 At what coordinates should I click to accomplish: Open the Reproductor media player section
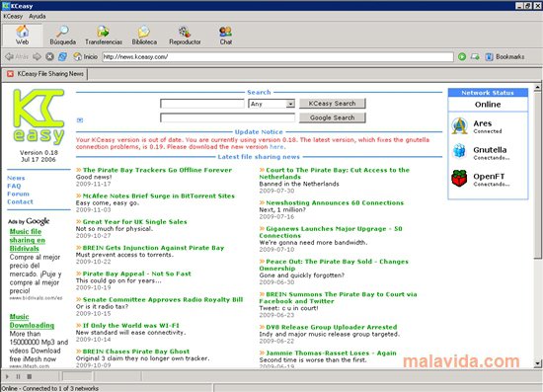coord(185,36)
